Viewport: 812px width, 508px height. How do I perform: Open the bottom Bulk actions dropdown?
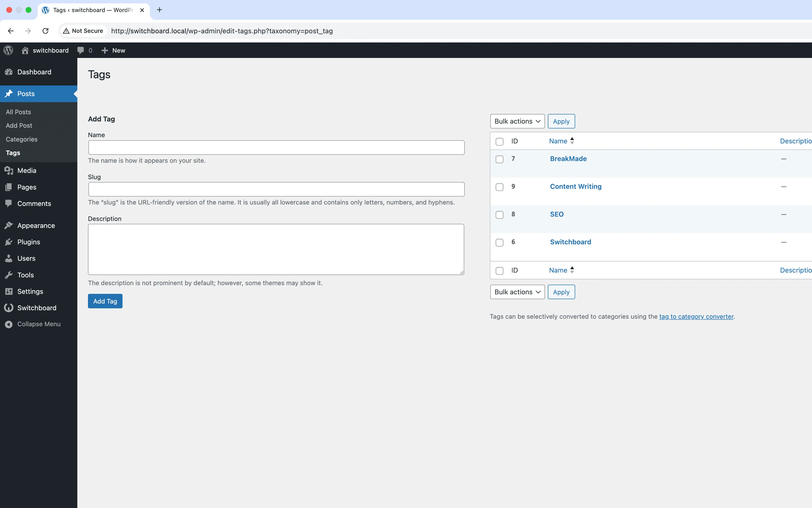pyautogui.click(x=517, y=292)
